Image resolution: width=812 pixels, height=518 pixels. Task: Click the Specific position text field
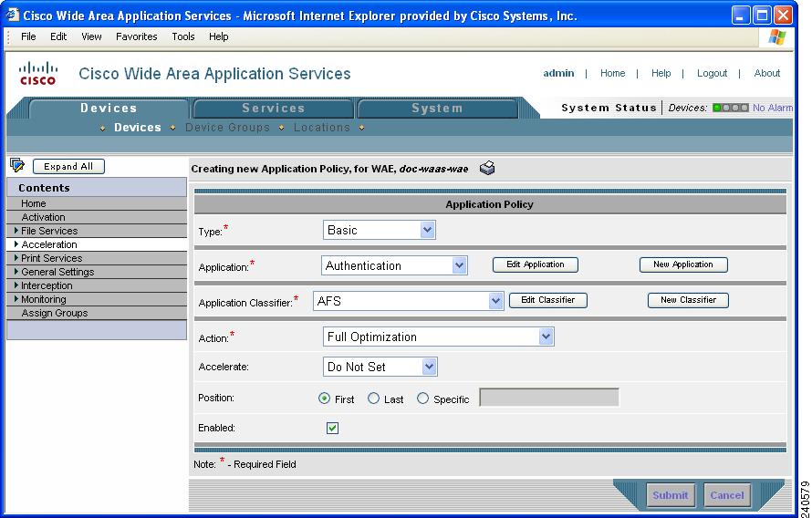click(549, 397)
